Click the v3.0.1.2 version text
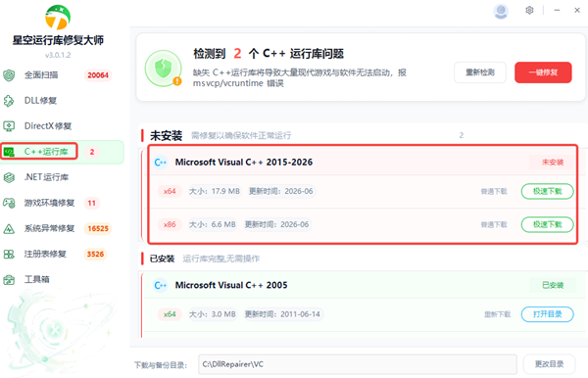The height and width of the screenshot is (378, 588). click(x=58, y=56)
